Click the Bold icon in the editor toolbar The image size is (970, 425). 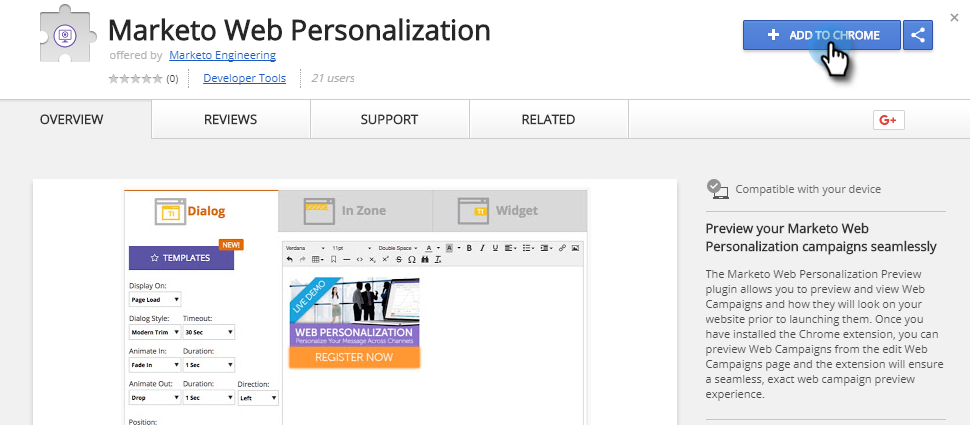[x=469, y=248]
